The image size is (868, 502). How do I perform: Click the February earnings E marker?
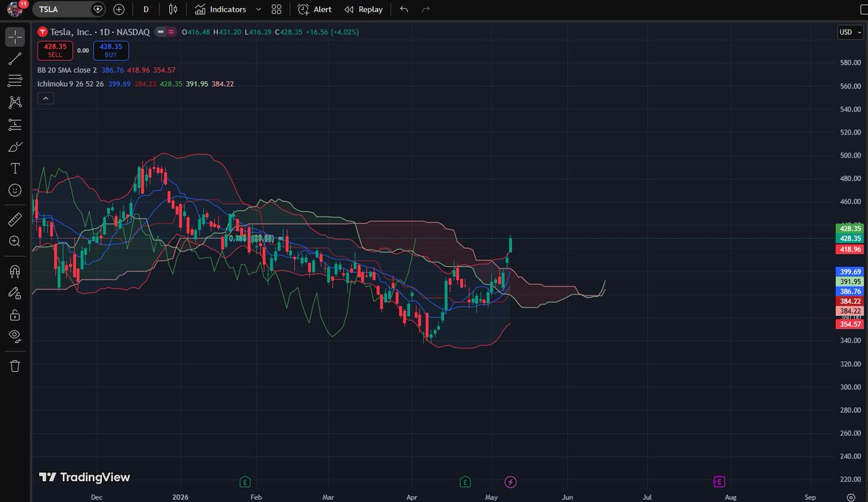[x=245, y=481]
